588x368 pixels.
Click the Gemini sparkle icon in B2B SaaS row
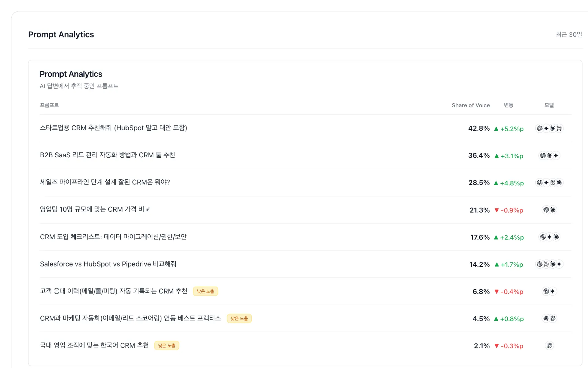pyautogui.click(x=556, y=155)
